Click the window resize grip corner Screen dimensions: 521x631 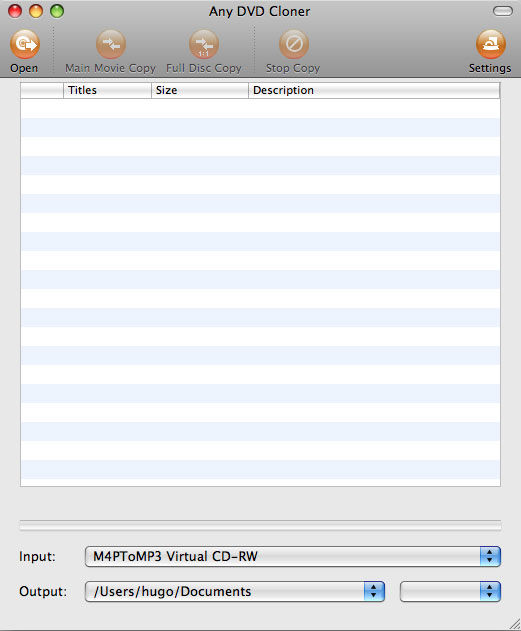515,624
